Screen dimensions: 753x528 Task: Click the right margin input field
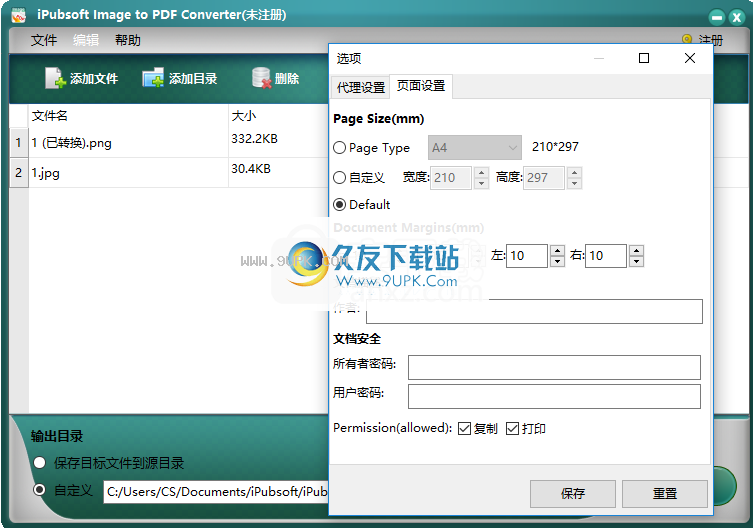coord(606,256)
